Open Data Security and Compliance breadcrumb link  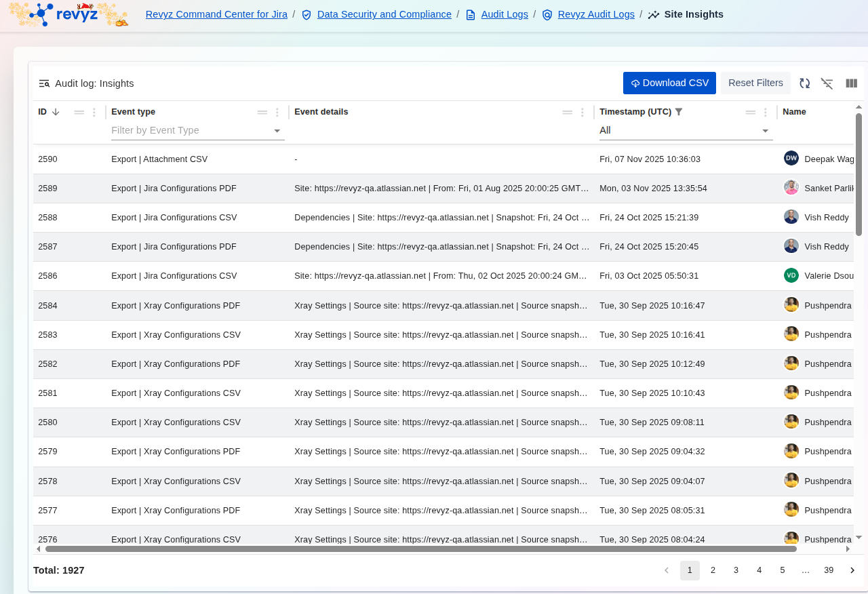pyautogui.click(x=384, y=14)
